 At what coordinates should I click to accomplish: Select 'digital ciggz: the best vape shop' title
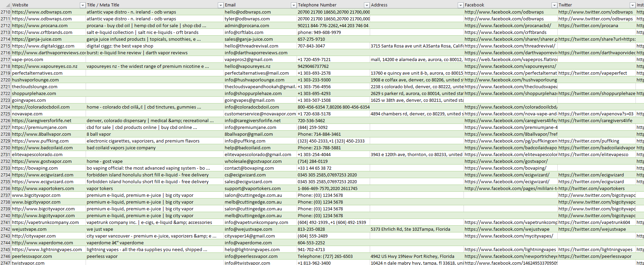(155, 46)
